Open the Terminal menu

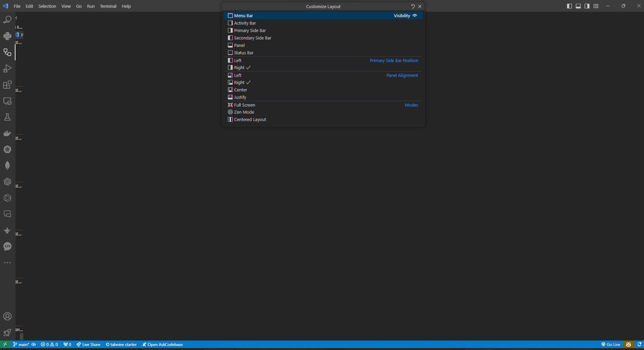tap(108, 6)
